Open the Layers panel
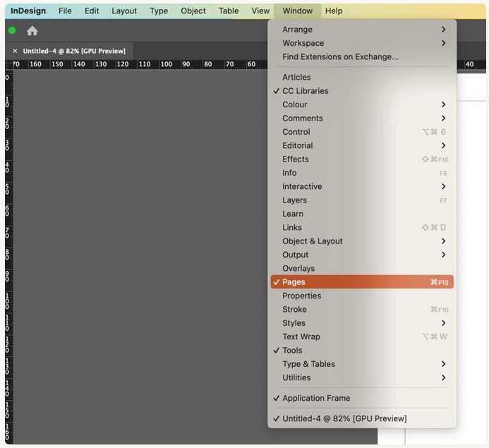Screen dimensions: 489x448 [362, 200]
